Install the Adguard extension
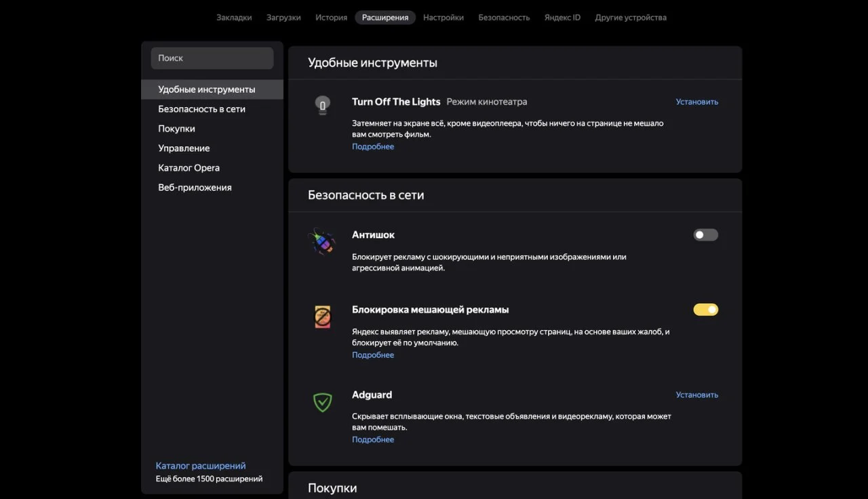Screen dimensions: 868x499 [x=696, y=395]
